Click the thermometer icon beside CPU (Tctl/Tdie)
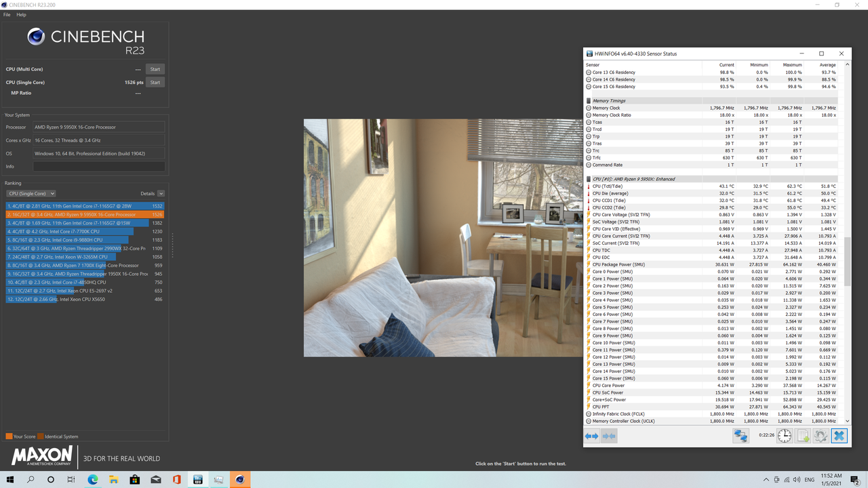This screenshot has height=488, width=868. click(x=588, y=186)
